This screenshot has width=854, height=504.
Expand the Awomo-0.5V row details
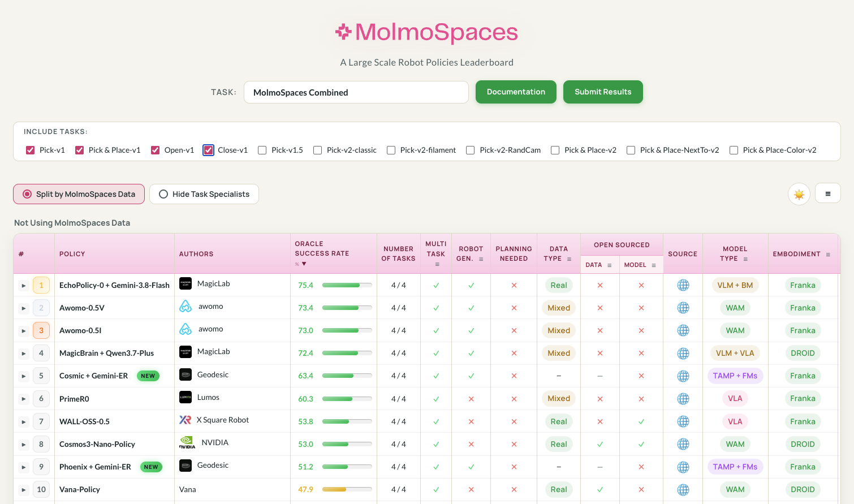[x=24, y=308]
